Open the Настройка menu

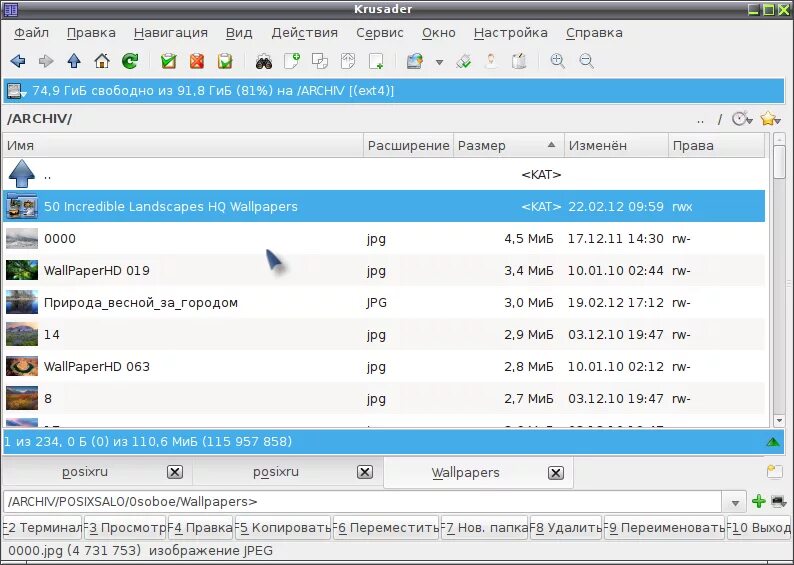pos(510,33)
